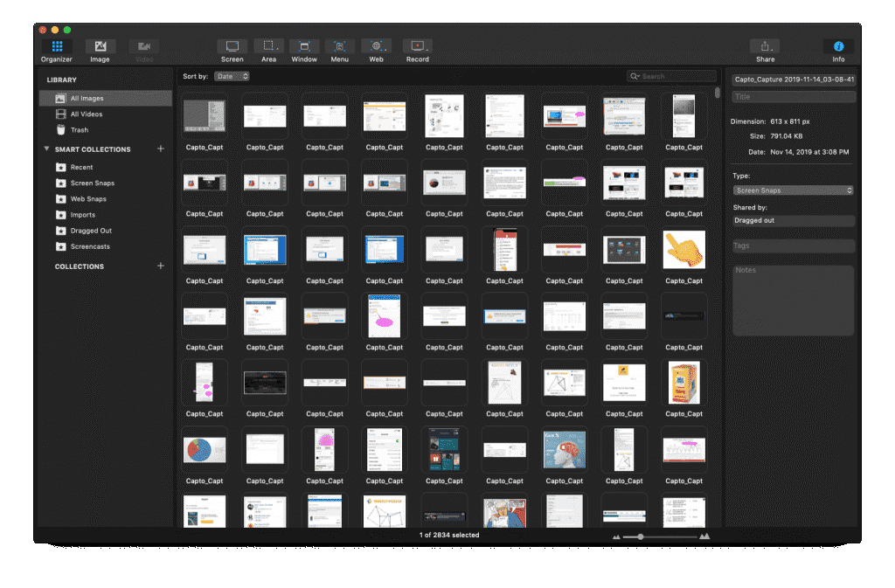Open the Web Snaps smart collection
Image resolution: width=895 pixels, height=588 pixels.
[x=87, y=199]
